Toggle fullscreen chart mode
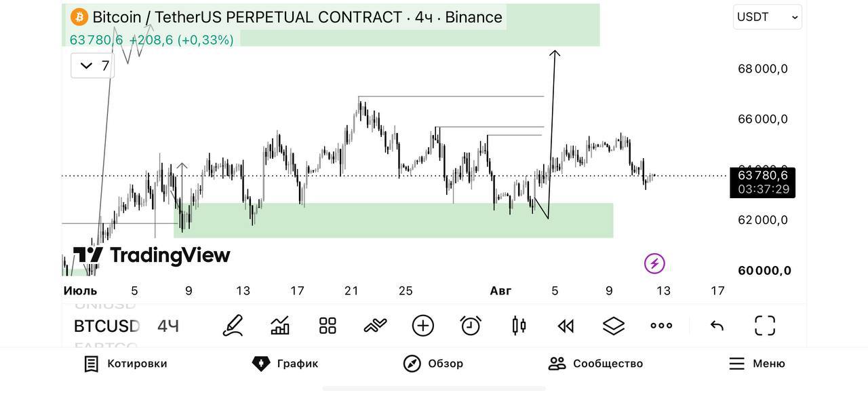Image resolution: width=868 pixels, height=399 pixels. [765, 326]
